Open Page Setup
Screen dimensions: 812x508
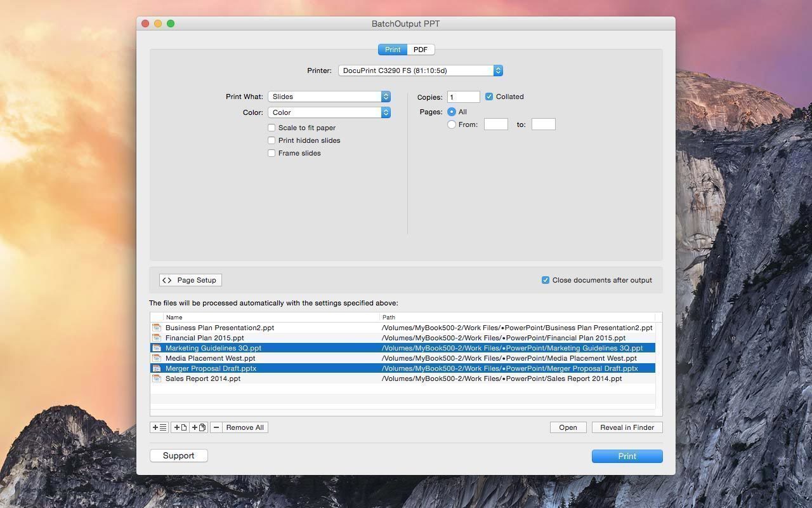tap(190, 280)
